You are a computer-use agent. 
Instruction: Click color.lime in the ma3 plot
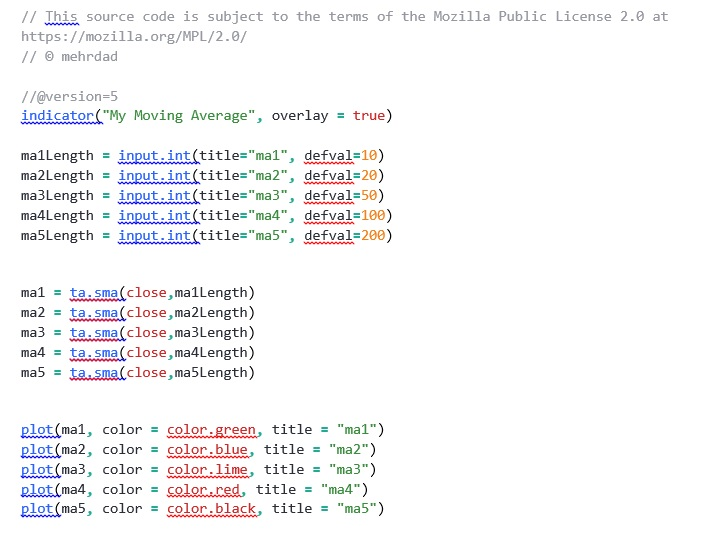[207, 470]
